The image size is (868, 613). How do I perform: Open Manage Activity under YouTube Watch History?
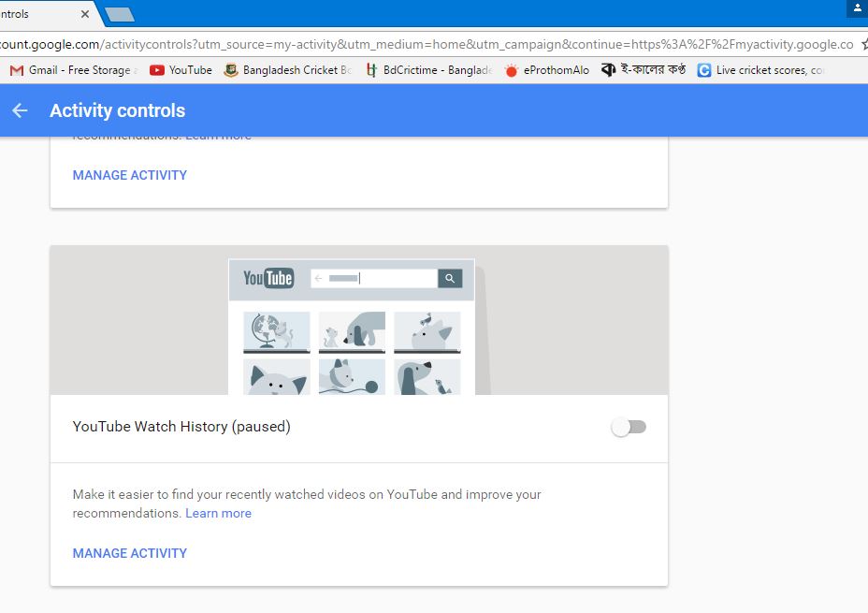pyautogui.click(x=129, y=553)
